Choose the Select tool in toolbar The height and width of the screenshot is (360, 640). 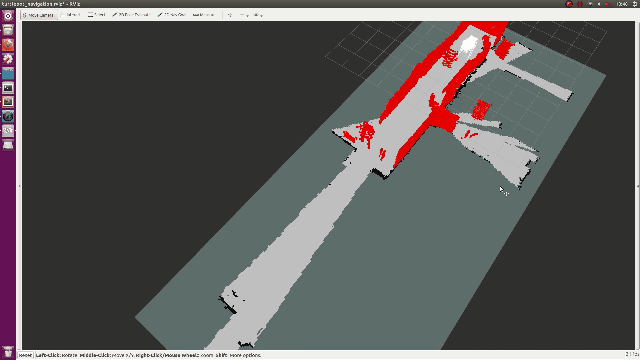[x=96, y=15]
